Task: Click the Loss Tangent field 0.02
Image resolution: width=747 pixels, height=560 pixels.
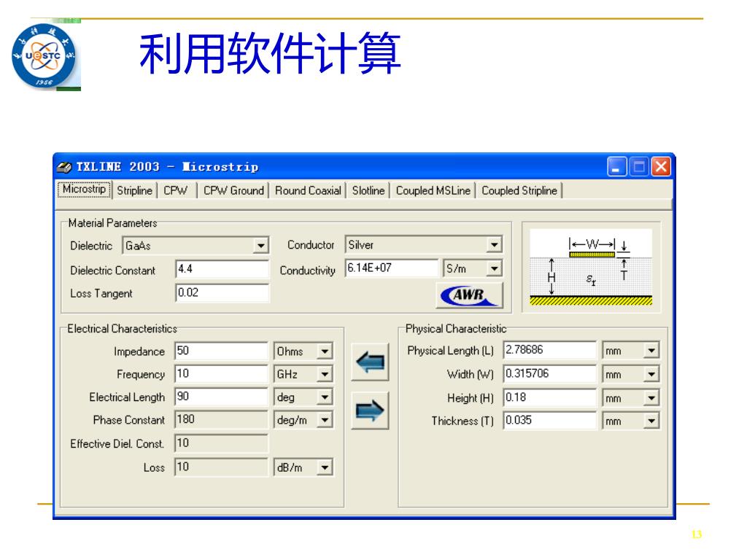Action: 222,292
